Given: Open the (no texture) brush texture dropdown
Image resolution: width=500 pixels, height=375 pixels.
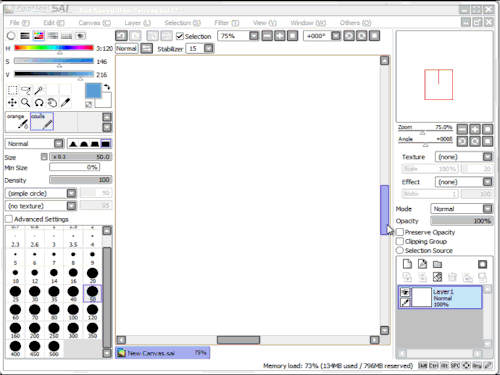Looking at the screenshot, I should [72, 206].
